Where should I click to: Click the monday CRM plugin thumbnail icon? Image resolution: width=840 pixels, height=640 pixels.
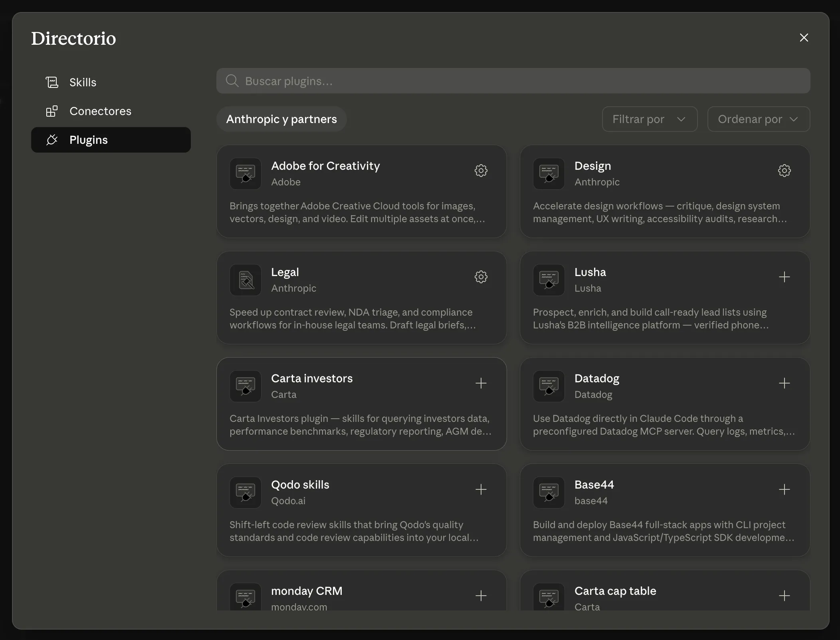246,597
